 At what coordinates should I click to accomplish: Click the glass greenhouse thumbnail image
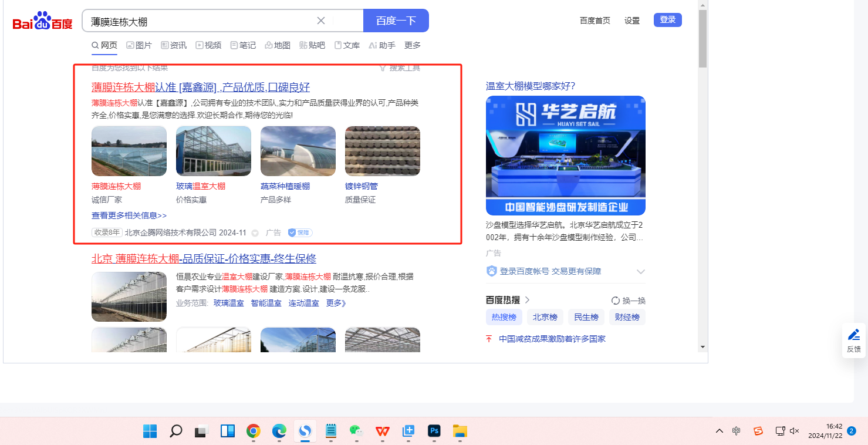pyautogui.click(x=214, y=151)
